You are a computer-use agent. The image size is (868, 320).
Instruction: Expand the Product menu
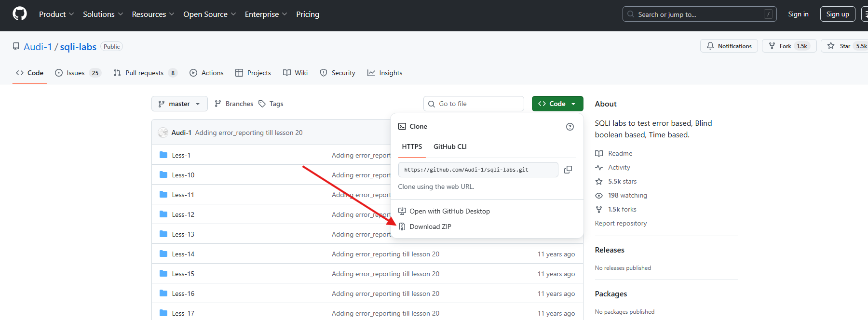(56, 14)
